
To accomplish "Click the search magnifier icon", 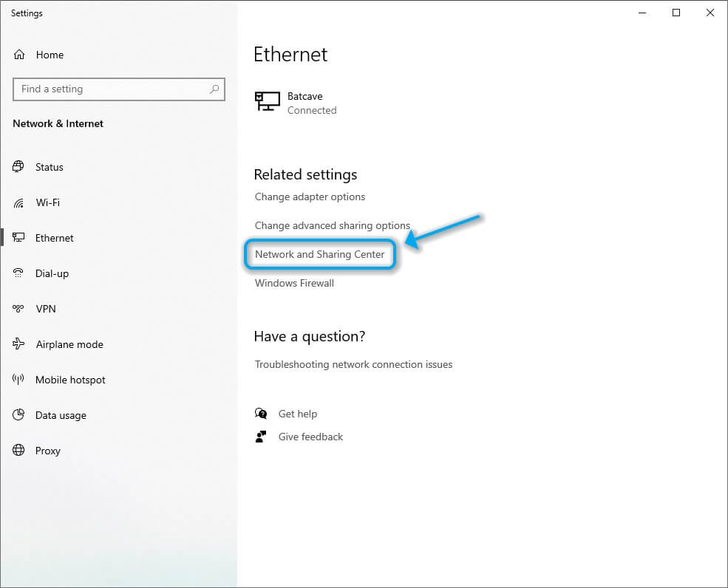I will [x=214, y=89].
